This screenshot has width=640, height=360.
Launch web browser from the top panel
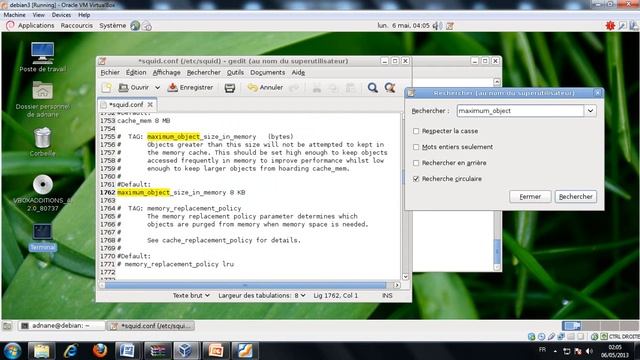tap(135, 26)
